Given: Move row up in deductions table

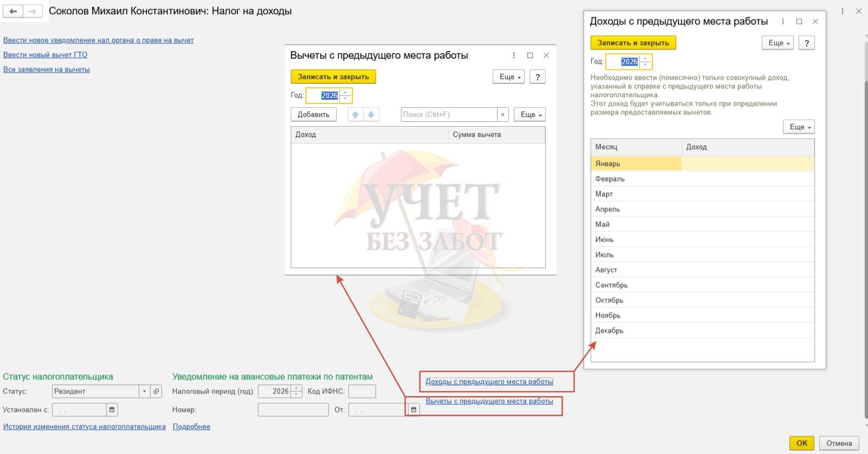Looking at the screenshot, I should [x=355, y=114].
